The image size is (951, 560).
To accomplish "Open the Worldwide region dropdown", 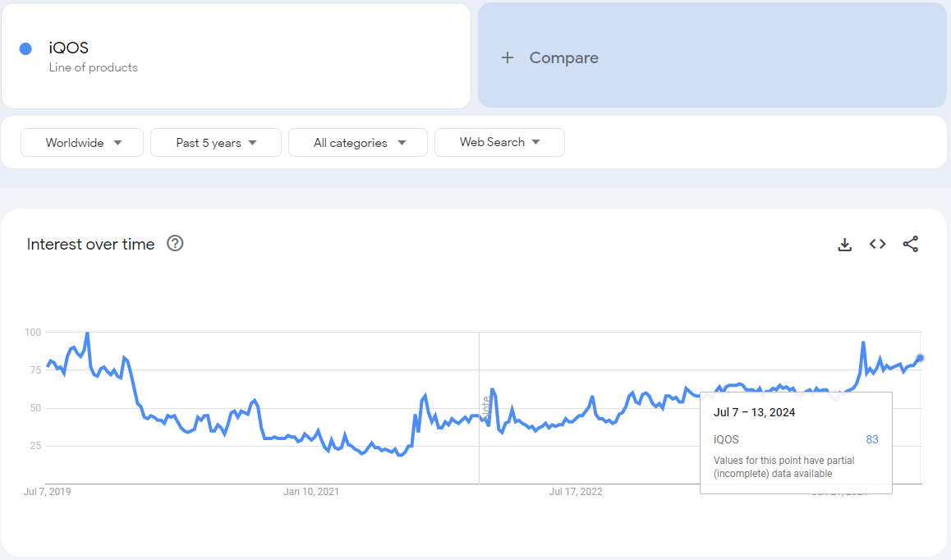I will click(x=82, y=143).
